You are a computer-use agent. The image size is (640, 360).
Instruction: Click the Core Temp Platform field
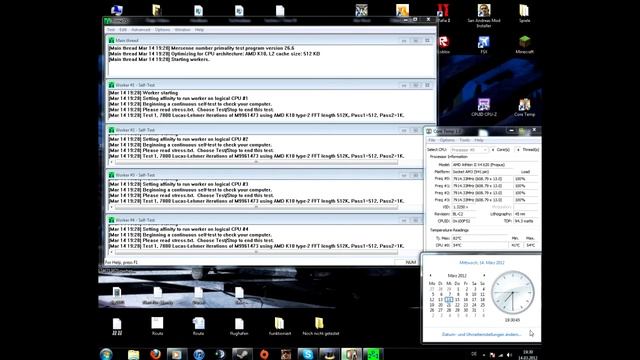[x=483, y=172]
